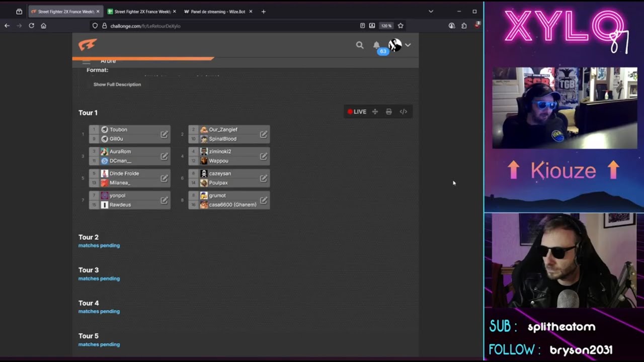644x362 pixels.
Task: Open reader view icon in address bar
Action: tap(362, 26)
